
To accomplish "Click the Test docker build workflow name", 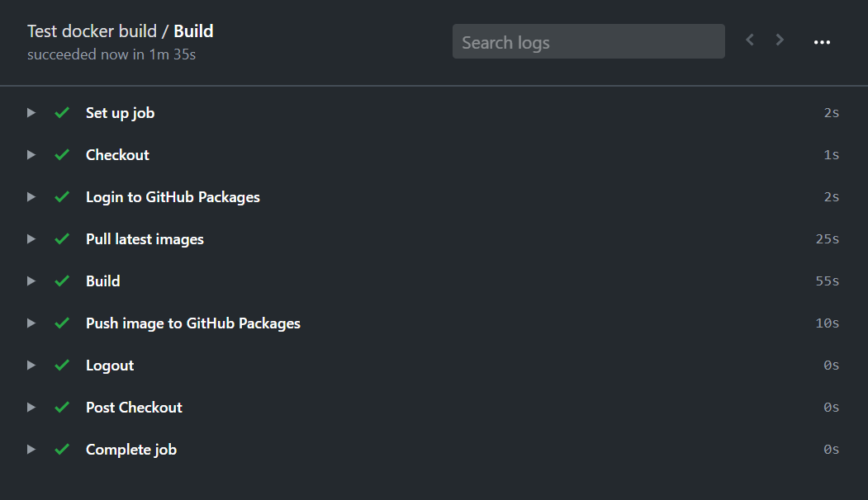I will pos(91,31).
